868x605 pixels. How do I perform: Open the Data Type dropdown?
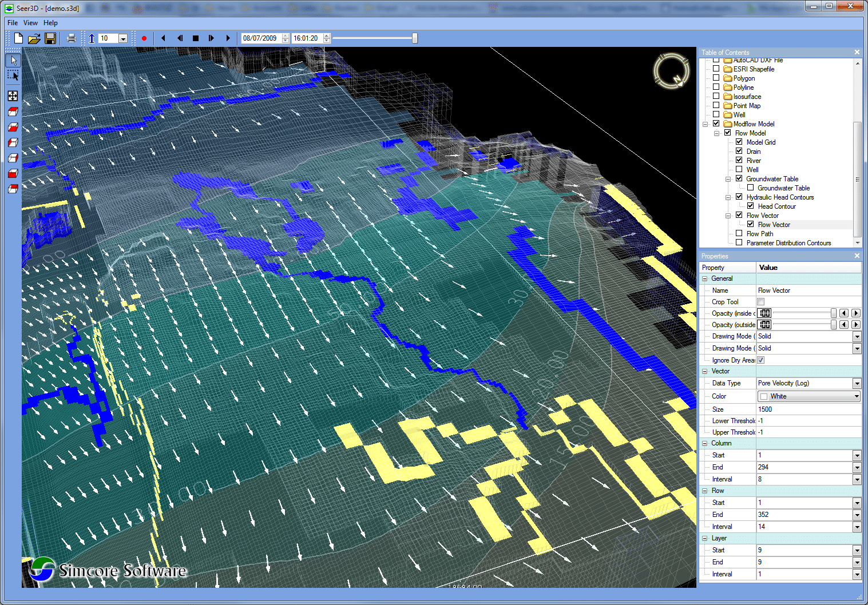pyautogui.click(x=857, y=384)
